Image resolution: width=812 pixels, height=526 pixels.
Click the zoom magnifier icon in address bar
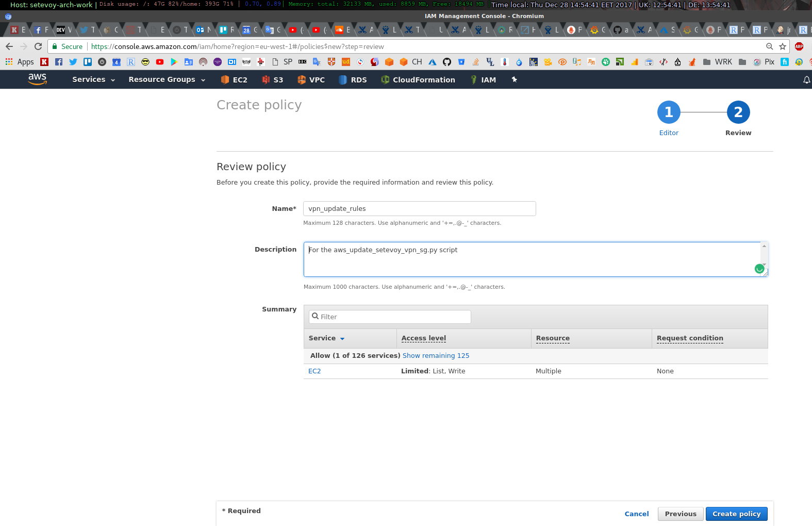pyautogui.click(x=770, y=46)
